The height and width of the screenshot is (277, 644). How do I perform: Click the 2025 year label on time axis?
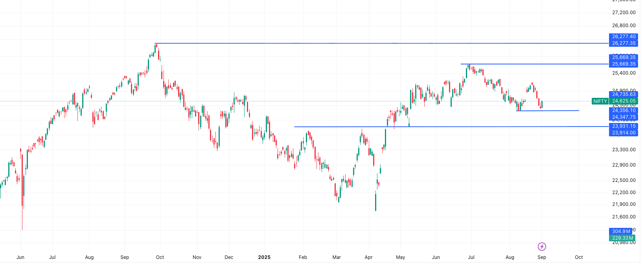[x=264, y=257]
